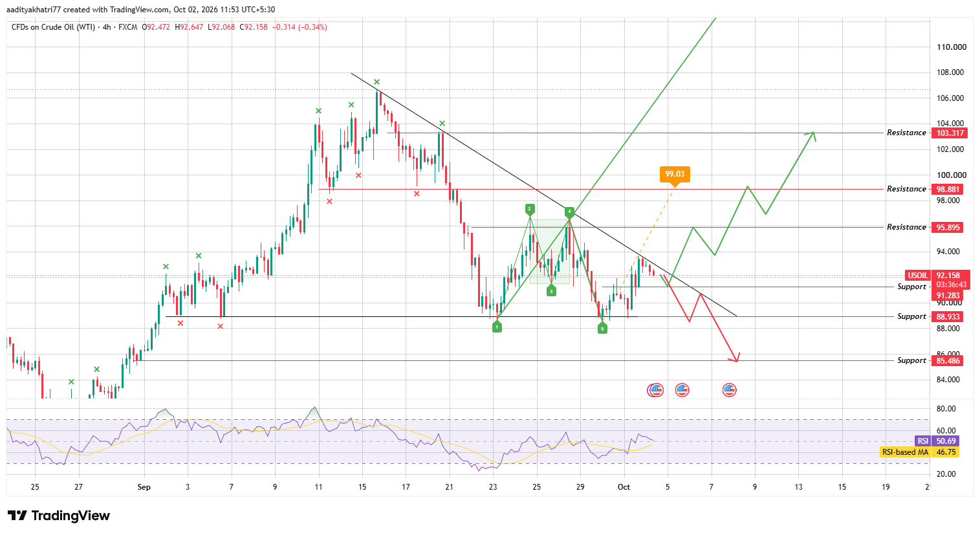Click the USOIL symbol label
Screen dimensions: 980x535
click(x=918, y=276)
